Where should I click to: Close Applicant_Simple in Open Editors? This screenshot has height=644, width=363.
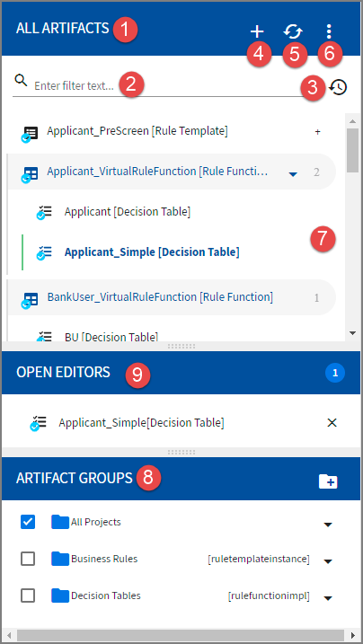coord(332,423)
